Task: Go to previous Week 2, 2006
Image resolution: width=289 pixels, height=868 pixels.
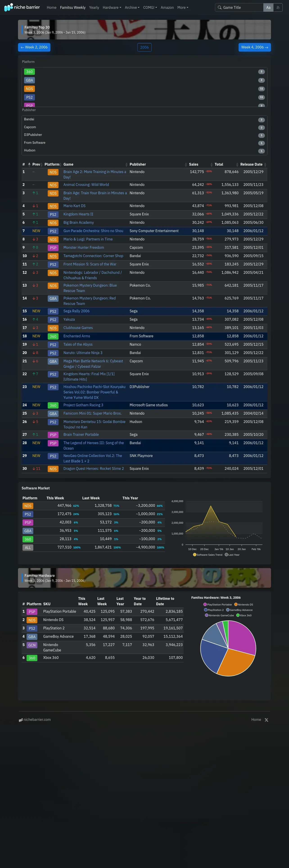Action: pos(34,47)
